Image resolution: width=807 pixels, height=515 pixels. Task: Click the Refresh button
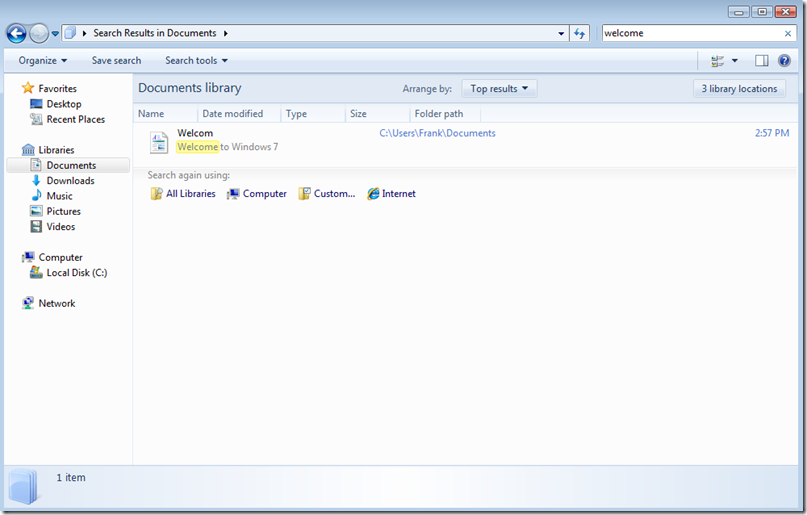[x=580, y=33]
